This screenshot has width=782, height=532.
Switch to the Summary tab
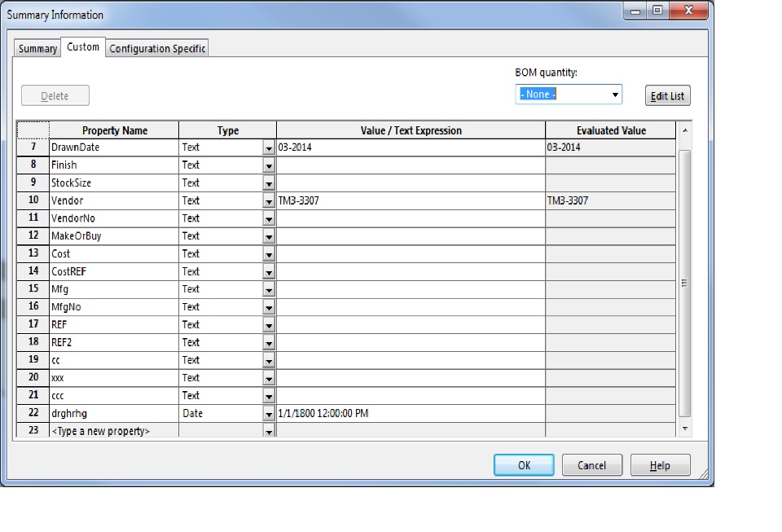click(37, 48)
